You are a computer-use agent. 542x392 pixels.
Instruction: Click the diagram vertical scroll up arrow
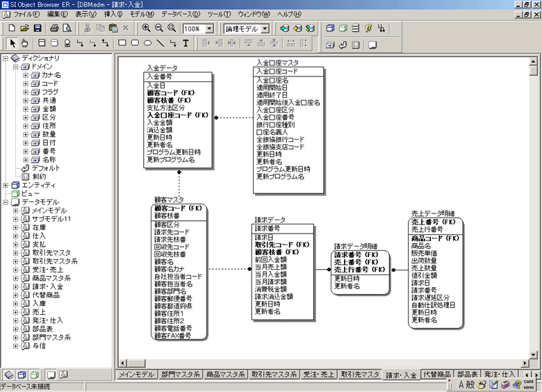point(533,62)
